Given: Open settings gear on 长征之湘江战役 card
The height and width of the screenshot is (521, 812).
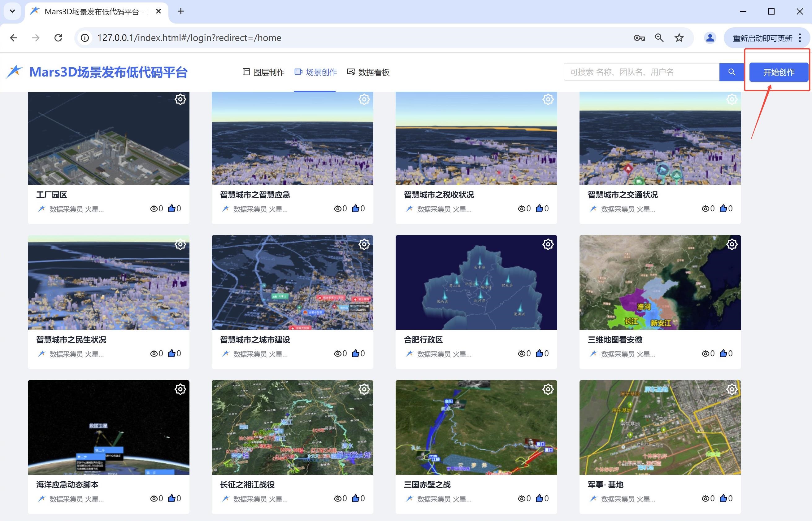Looking at the screenshot, I should click(x=364, y=389).
